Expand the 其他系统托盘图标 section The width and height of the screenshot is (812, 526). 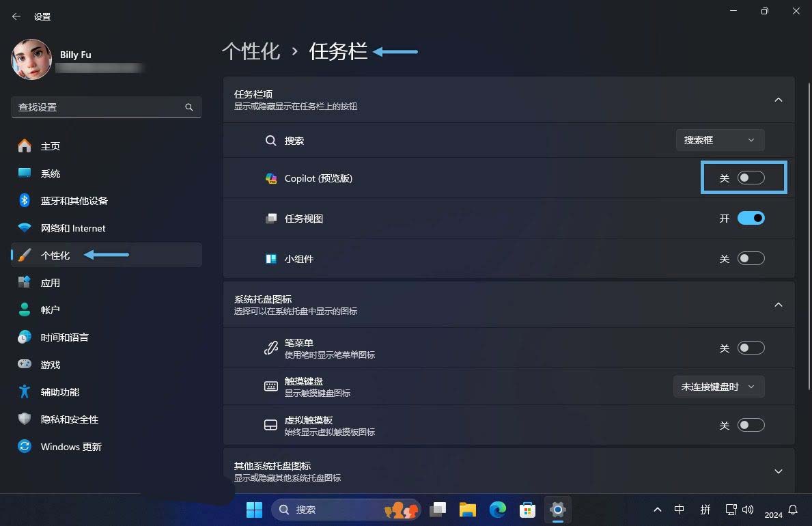click(778, 471)
